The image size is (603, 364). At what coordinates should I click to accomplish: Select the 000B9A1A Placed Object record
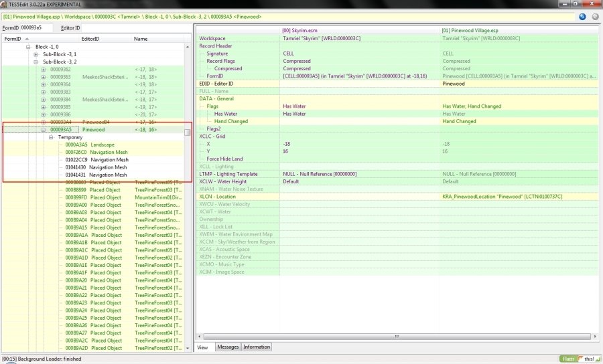pyautogui.click(x=92, y=235)
